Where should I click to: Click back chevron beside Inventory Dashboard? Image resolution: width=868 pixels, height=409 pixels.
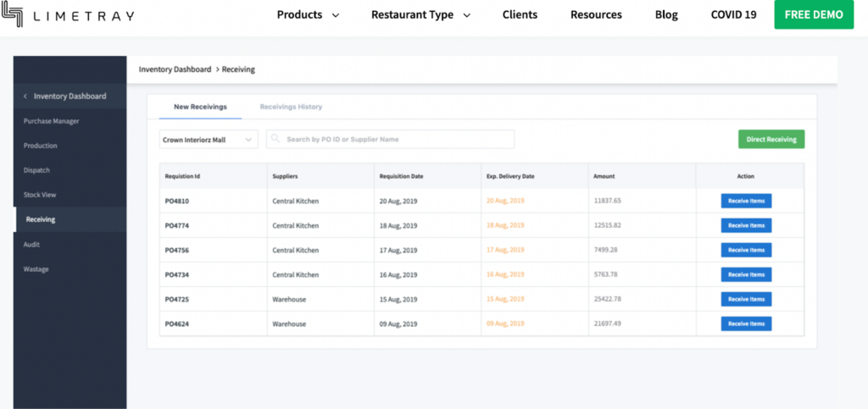click(x=25, y=97)
